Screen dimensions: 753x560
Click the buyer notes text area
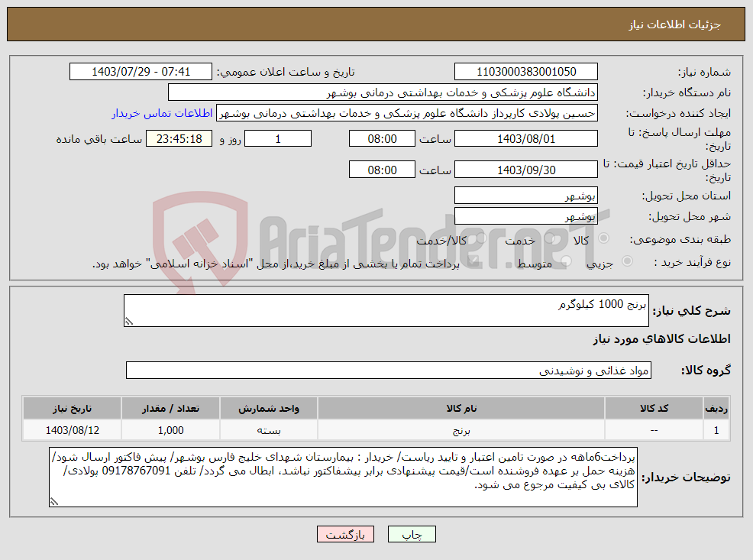tap(343, 477)
